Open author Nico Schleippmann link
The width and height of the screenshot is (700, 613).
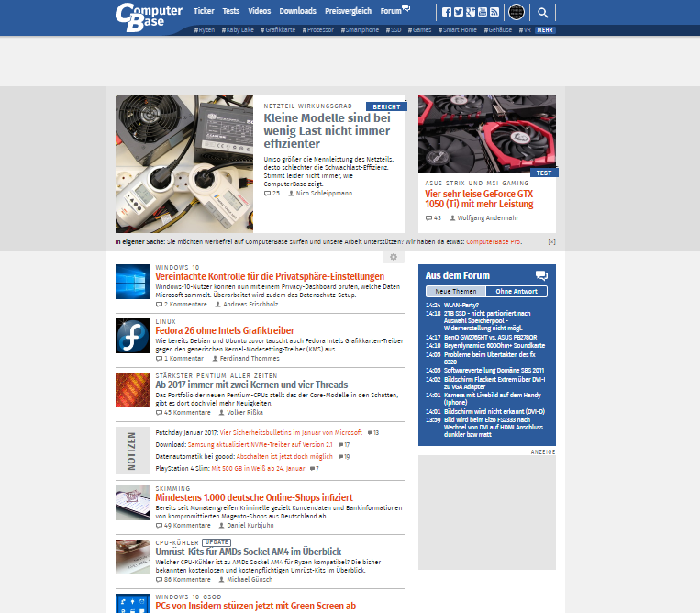point(320,194)
